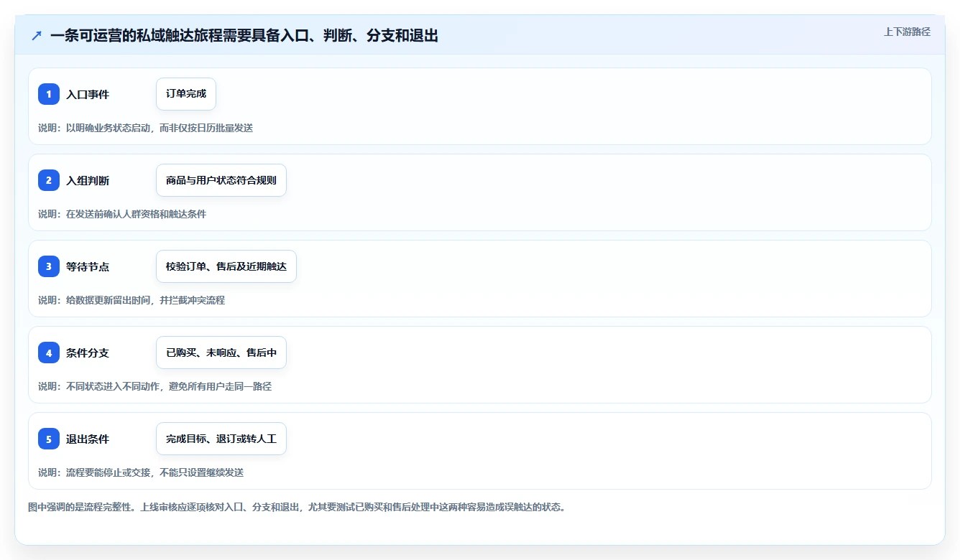This screenshot has height=560, width=960.
Task: Click the number 3 step badge
Action: (x=49, y=266)
